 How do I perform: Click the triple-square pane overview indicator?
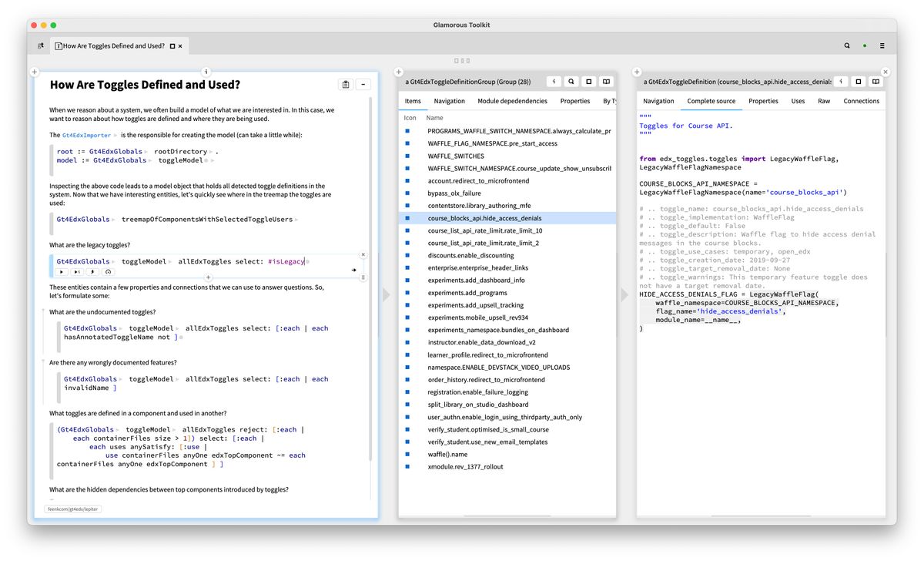462,60
